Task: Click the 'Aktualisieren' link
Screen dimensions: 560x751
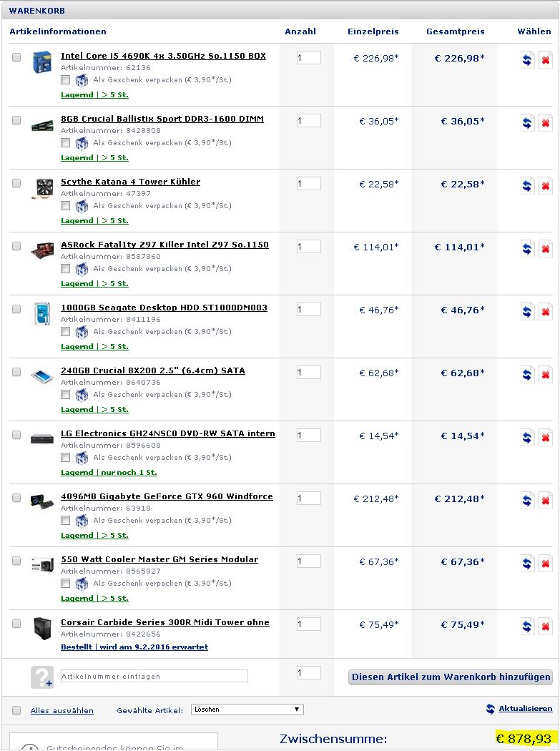Action: [x=525, y=709]
